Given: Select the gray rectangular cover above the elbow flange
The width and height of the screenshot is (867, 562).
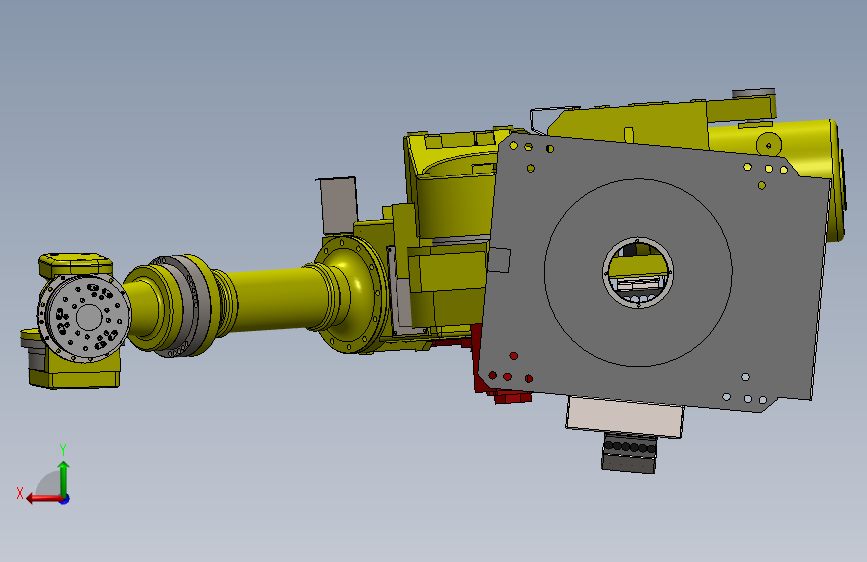Looking at the screenshot, I should (x=337, y=205).
